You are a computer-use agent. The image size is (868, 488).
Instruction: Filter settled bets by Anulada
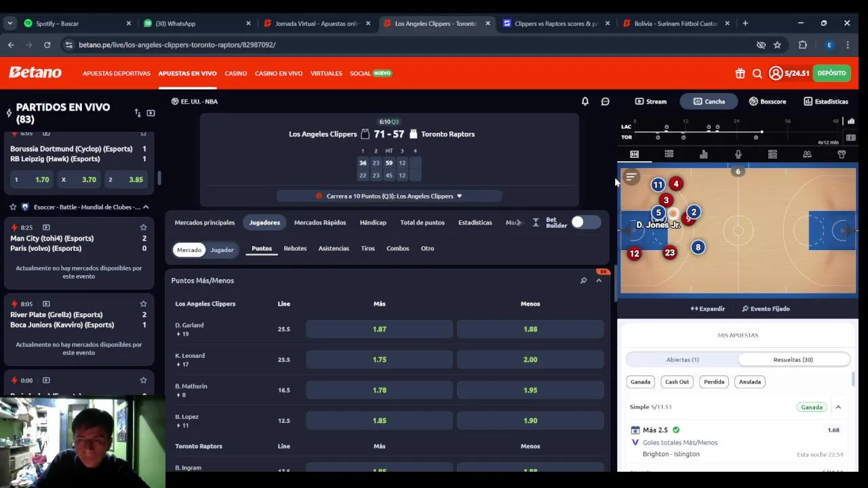[x=750, y=382]
